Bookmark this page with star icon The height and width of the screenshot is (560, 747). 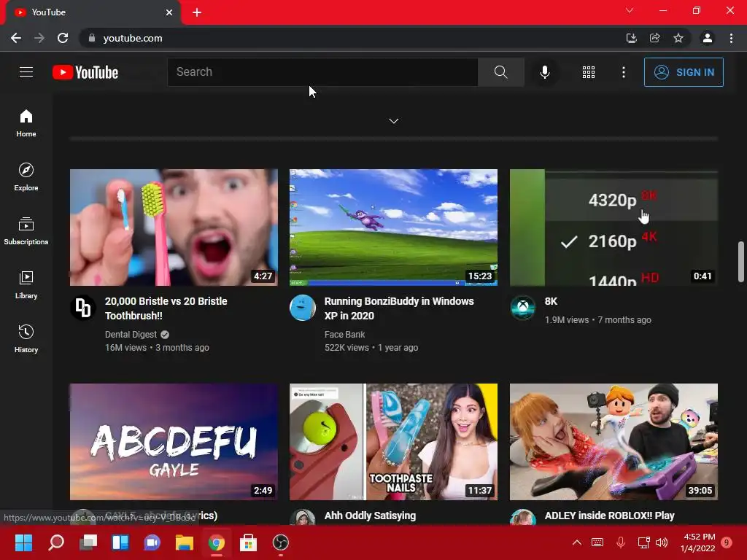(x=678, y=38)
